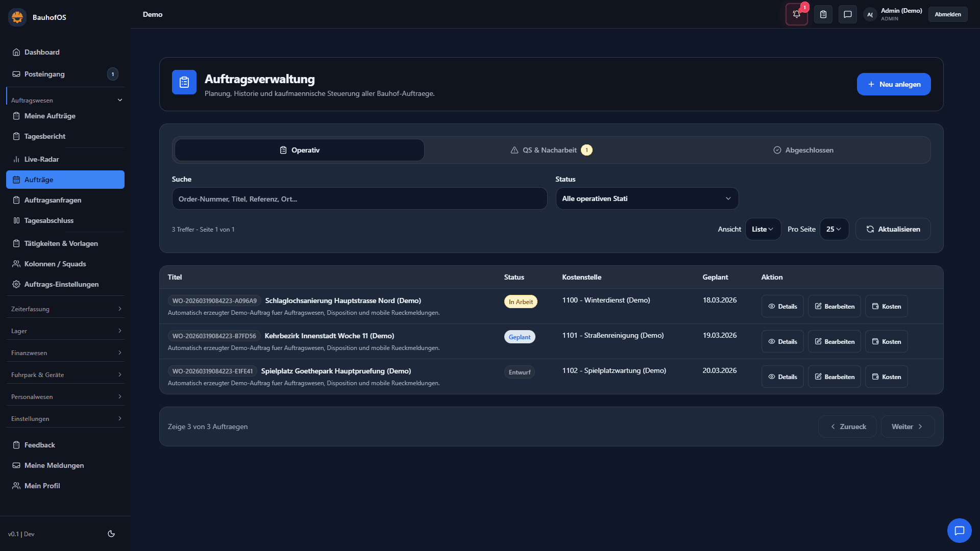980x551 pixels.
Task: Switch to Abgeschlossen tab
Action: 803,150
